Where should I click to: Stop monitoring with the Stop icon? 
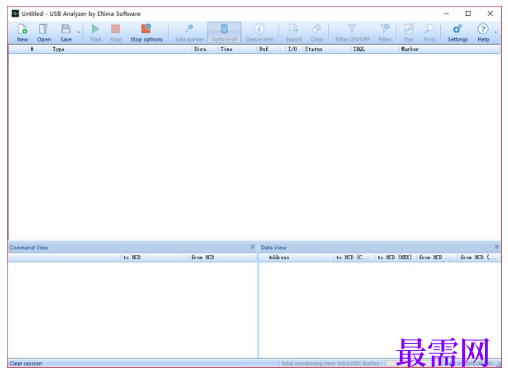(116, 33)
